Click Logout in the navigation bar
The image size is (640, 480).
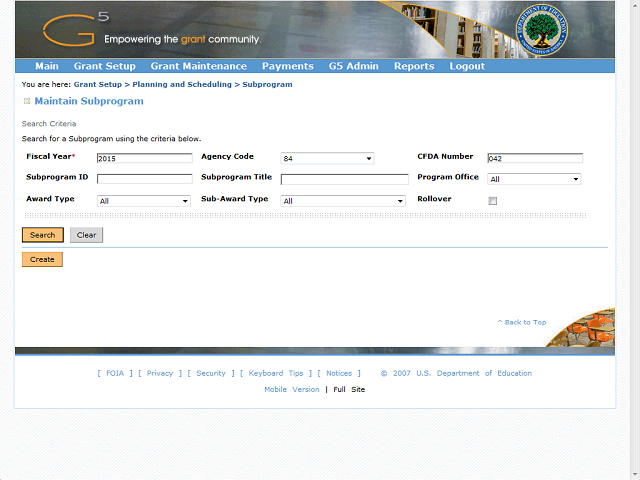[x=467, y=66]
